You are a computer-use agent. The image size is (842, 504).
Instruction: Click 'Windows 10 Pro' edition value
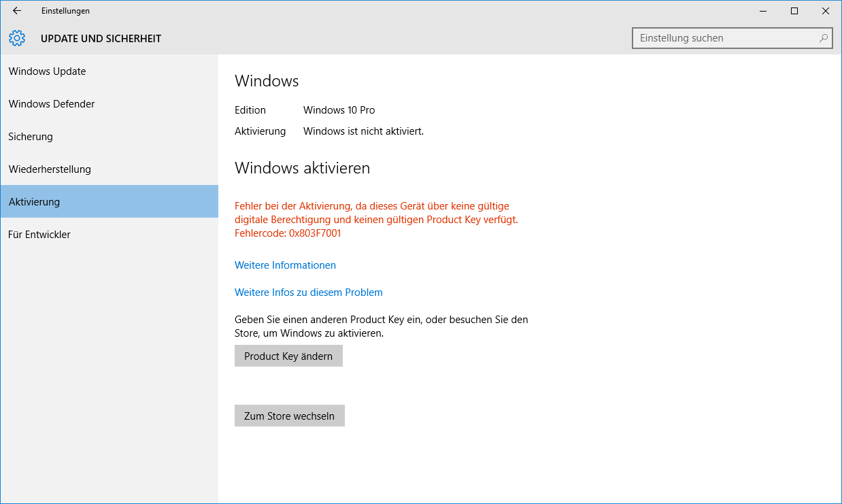[x=339, y=110]
